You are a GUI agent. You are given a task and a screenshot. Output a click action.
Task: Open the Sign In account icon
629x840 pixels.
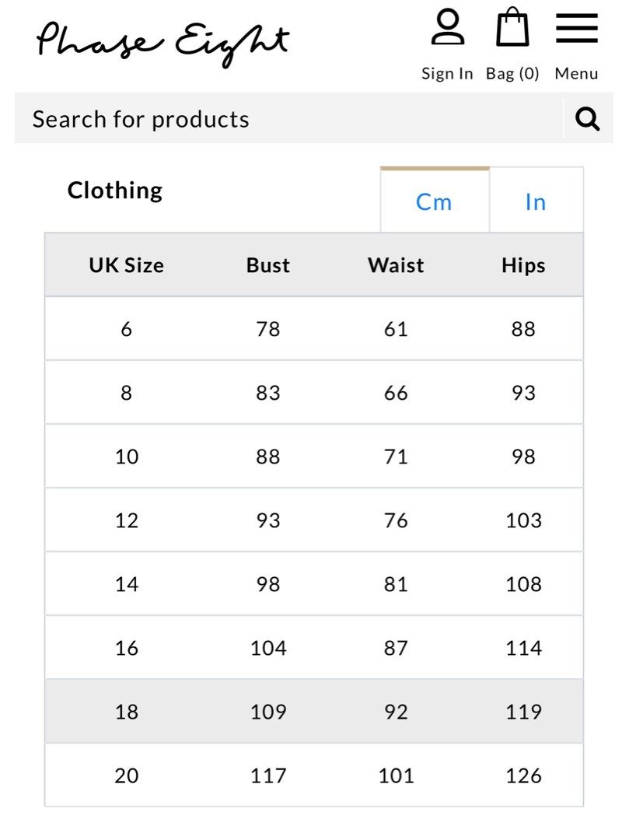pos(448,26)
